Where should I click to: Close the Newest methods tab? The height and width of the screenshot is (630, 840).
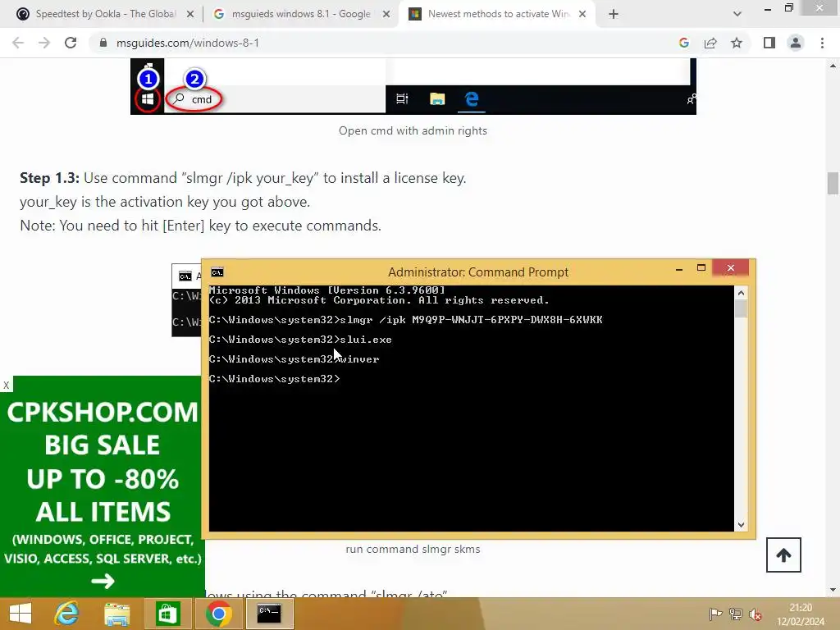582,15
